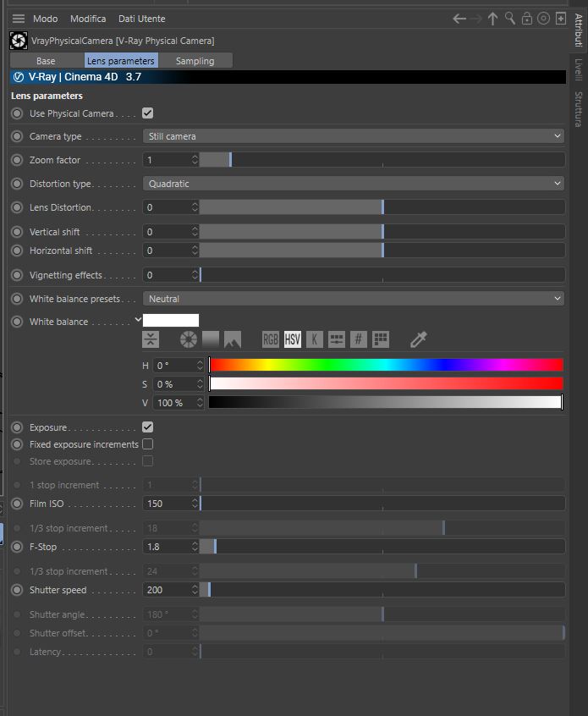Image resolution: width=588 pixels, height=716 pixels.
Task: Click keyframe dot for Fixed exposure increments
Action: pos(17,444)
